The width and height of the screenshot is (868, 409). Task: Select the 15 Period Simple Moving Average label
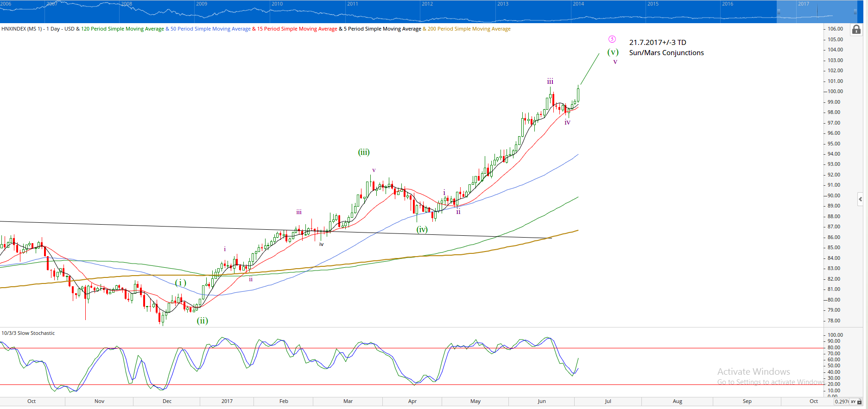[297, 29]
